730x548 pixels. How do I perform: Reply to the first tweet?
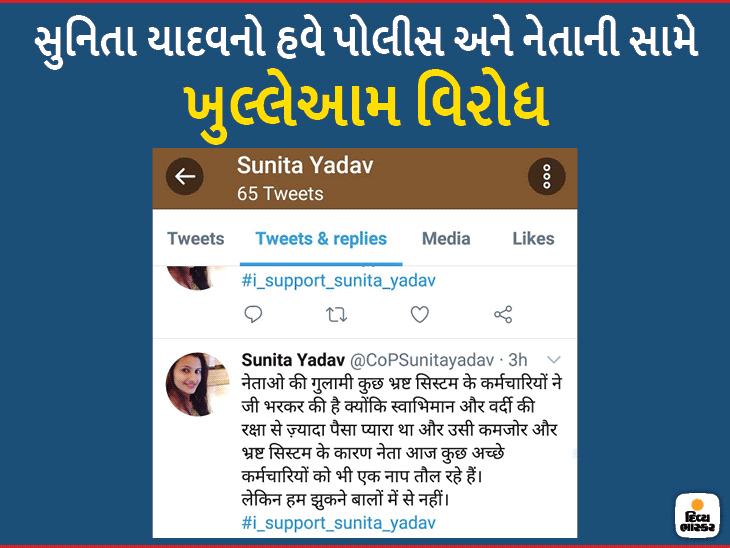(x=253, y=314)
